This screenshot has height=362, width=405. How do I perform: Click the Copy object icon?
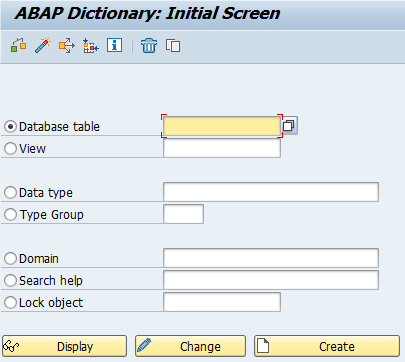point(173,46)
